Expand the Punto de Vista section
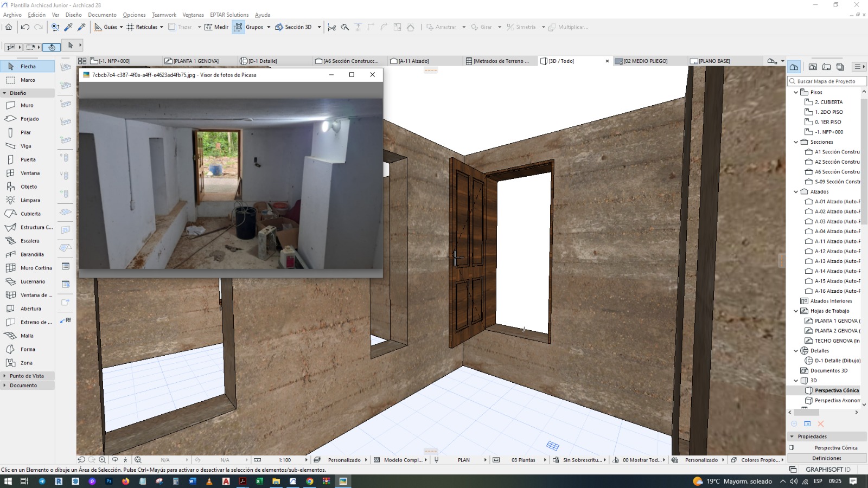This screenshot has height=488, width=868. pyautogui.click(x=27, y=376)
